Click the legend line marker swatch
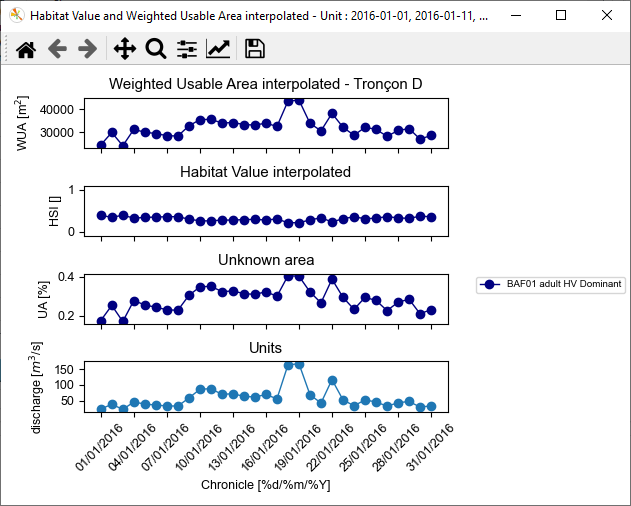 pos(489,285)
